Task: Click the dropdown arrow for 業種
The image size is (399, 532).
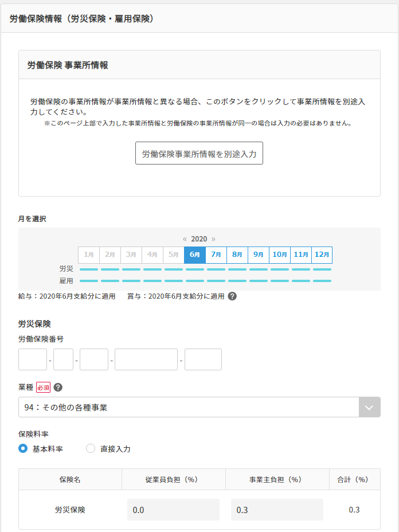Action: coord(369,408)
